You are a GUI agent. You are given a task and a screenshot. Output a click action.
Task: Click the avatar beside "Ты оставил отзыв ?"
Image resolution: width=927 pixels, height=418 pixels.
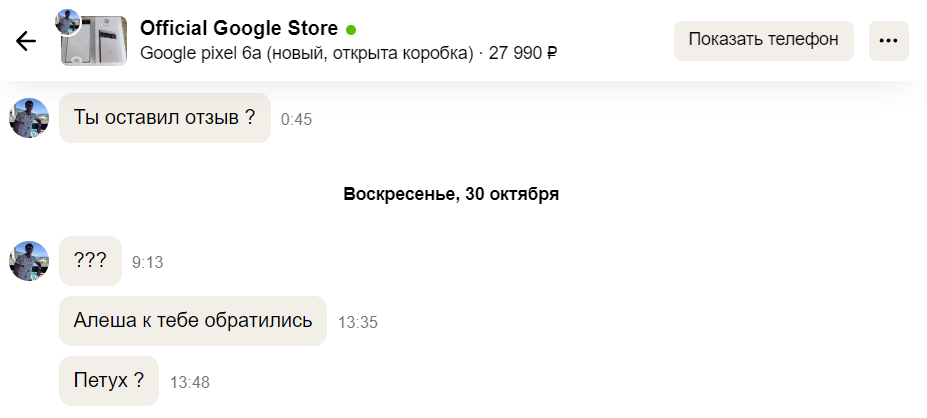(29, 118)
